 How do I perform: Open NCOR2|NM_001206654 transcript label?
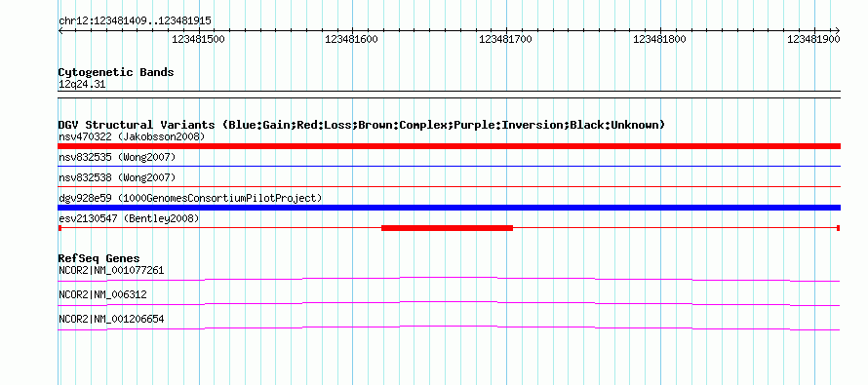tap(111, 319)
